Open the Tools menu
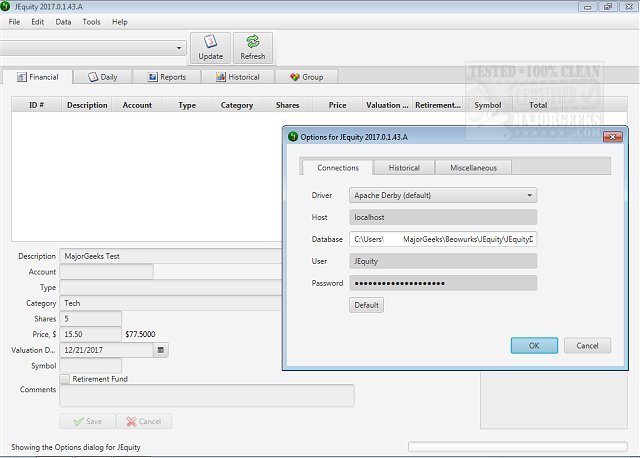Image resolution: width=640 pixels, height=458 pixels. point(91,21)
